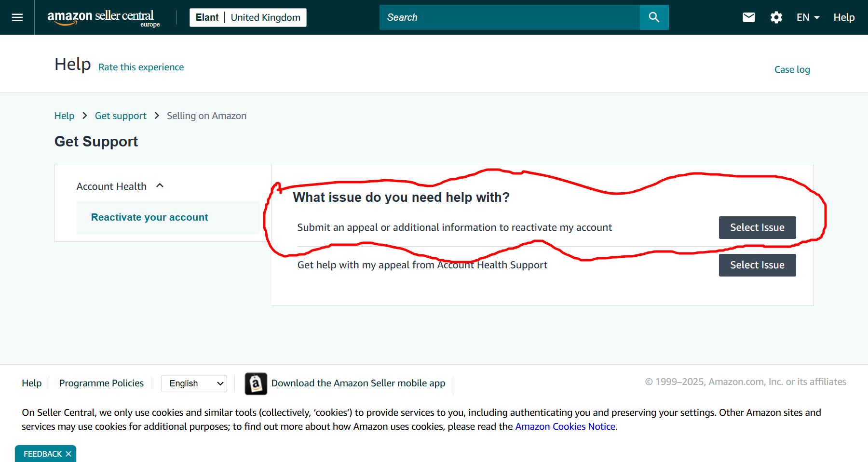Select Reactivate your account menu item
The width and height of the screenshot is (868, 462).
point(168,217)
